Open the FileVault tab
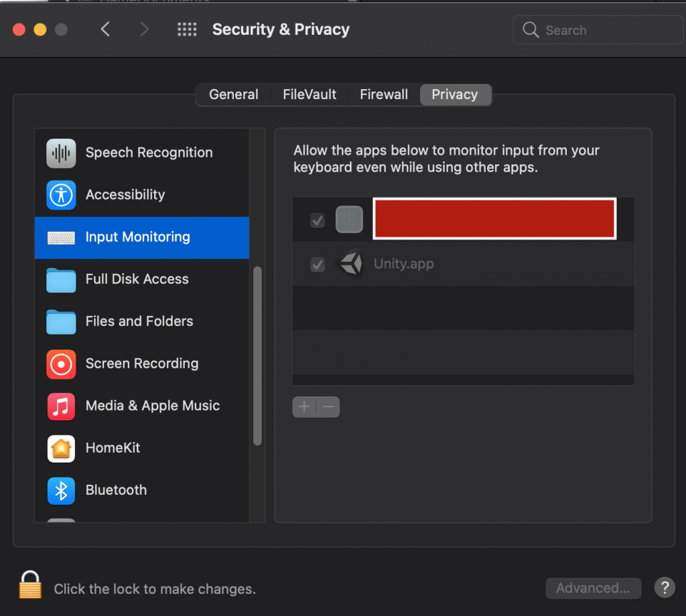This screenshot has height=616, width=686. click(310, 94)
